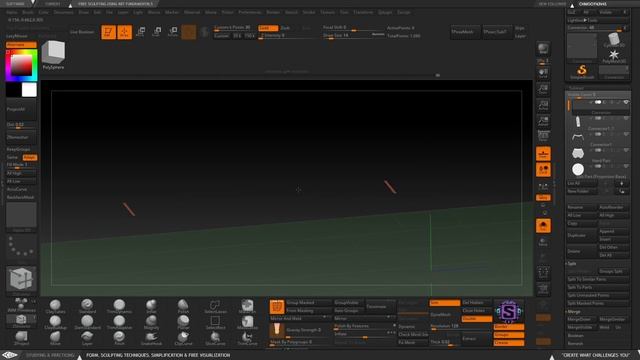Toggle the Floor grid button
This screenshot has width=640, height=360.
coord(543,154)
